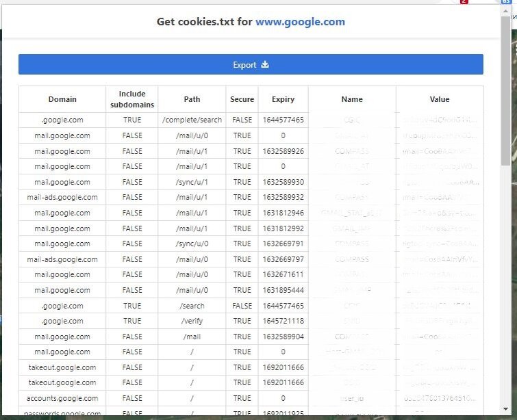Click the vertical scrollbar thumb
517x420 pixels.
[505, 90]
